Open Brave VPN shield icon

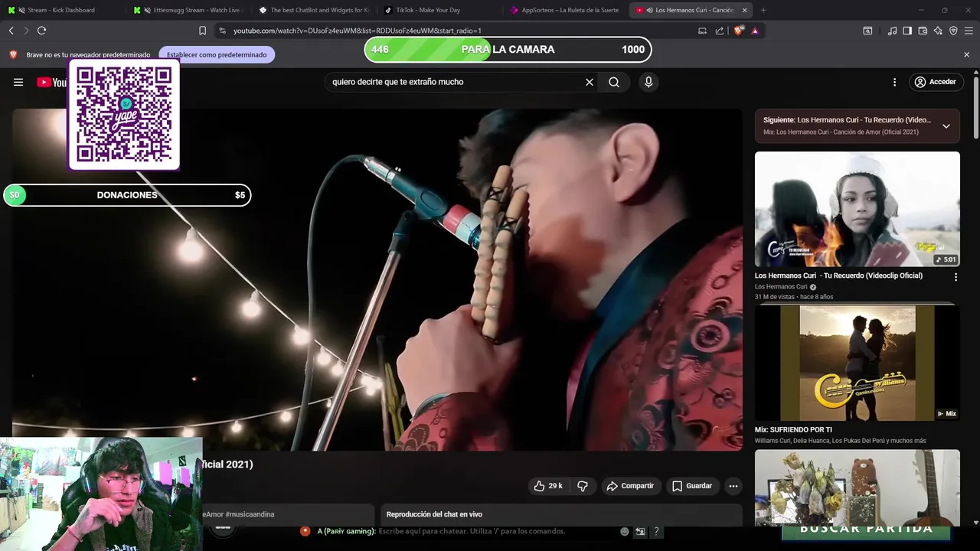[953, 31]
